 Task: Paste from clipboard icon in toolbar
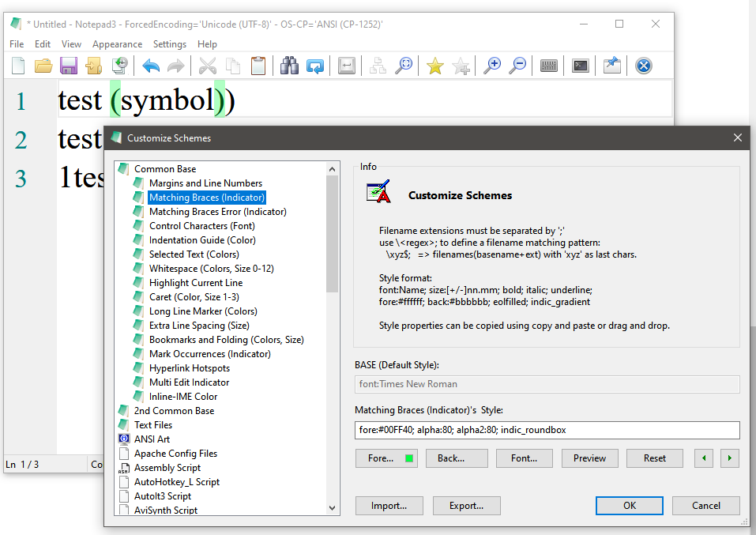(x=258, y=66)
